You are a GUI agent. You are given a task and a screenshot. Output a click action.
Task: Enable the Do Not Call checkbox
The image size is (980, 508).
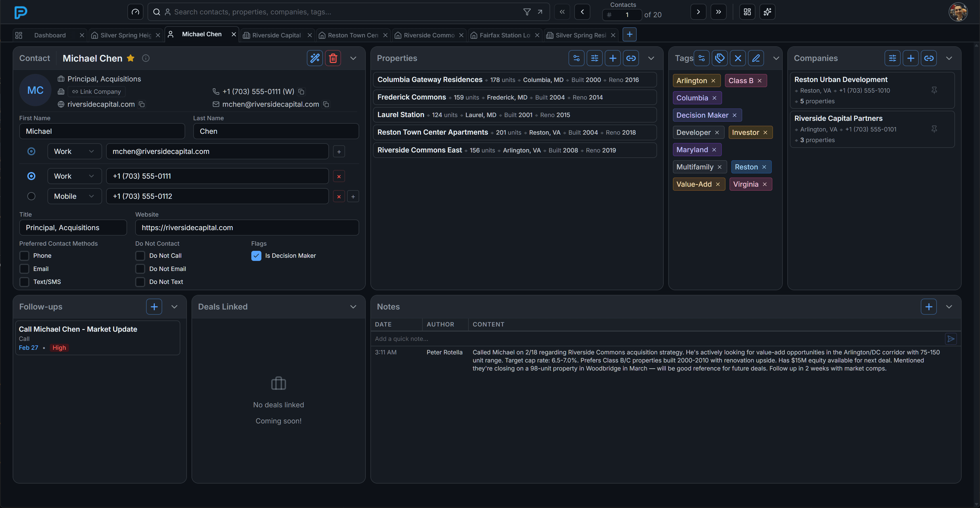pyautogui.click(x=140, y=256)
